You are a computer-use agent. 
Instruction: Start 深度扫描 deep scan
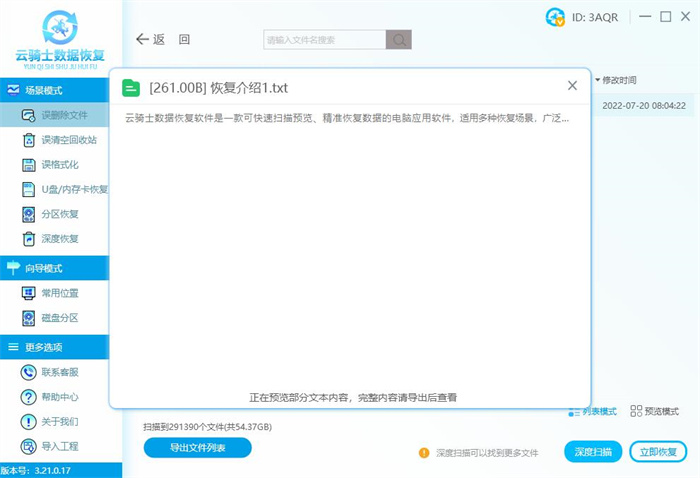coord(594,452)
